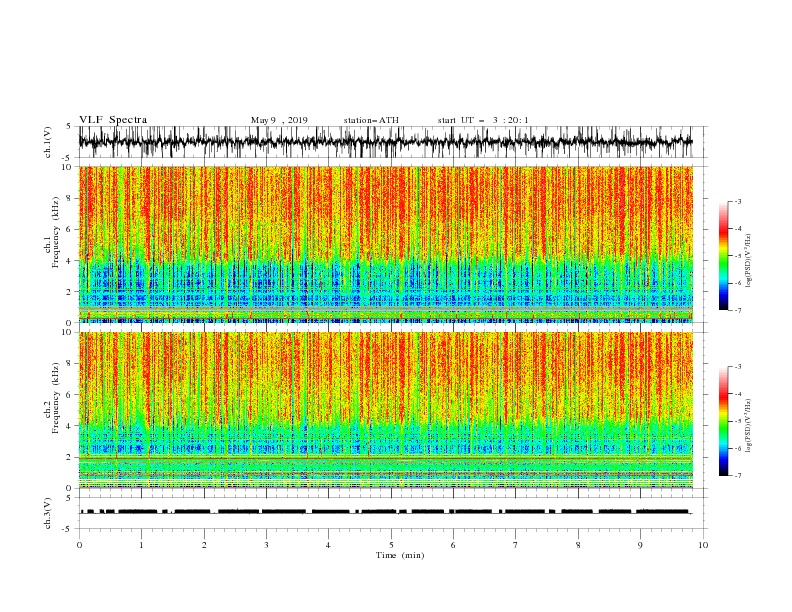Click the ch.1 spectrogram color scale bar
The image size is (792, 612).
(723, 256)
